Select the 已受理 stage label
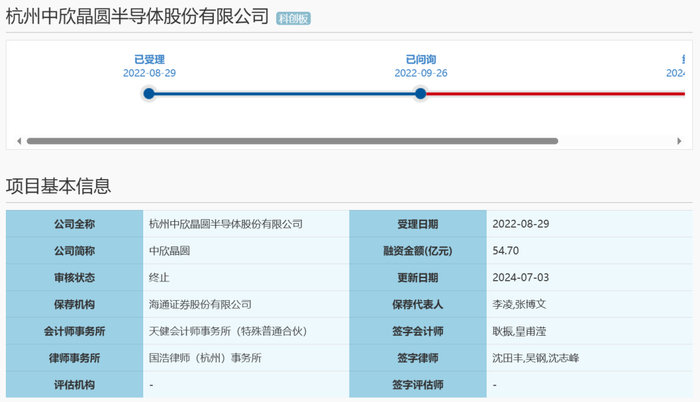The image size is (700, 402). [x=150, y=59]
